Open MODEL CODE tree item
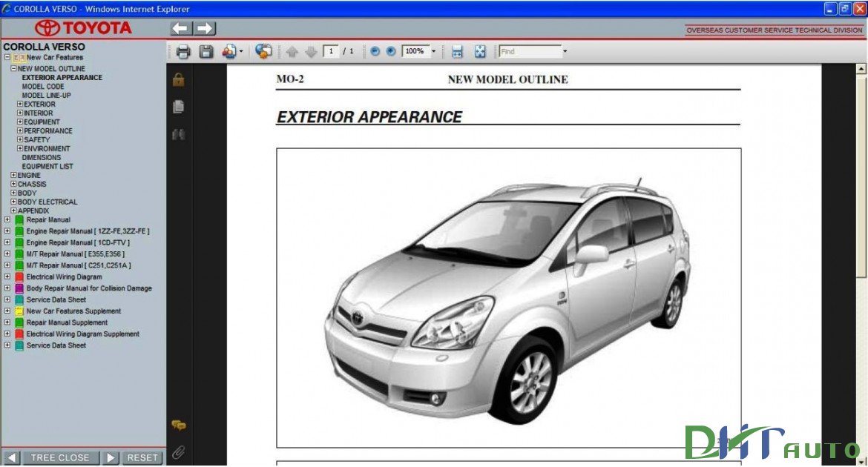868x467 pixels. click(43, 86)
